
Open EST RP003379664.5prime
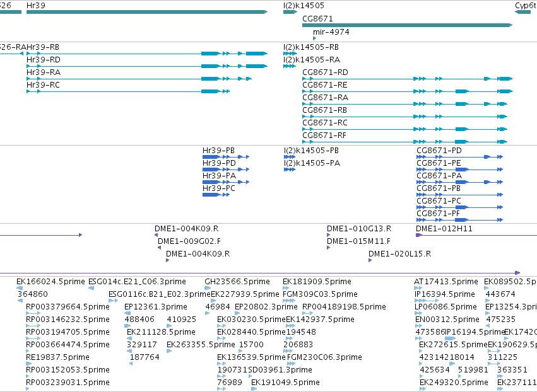point(68,307)
